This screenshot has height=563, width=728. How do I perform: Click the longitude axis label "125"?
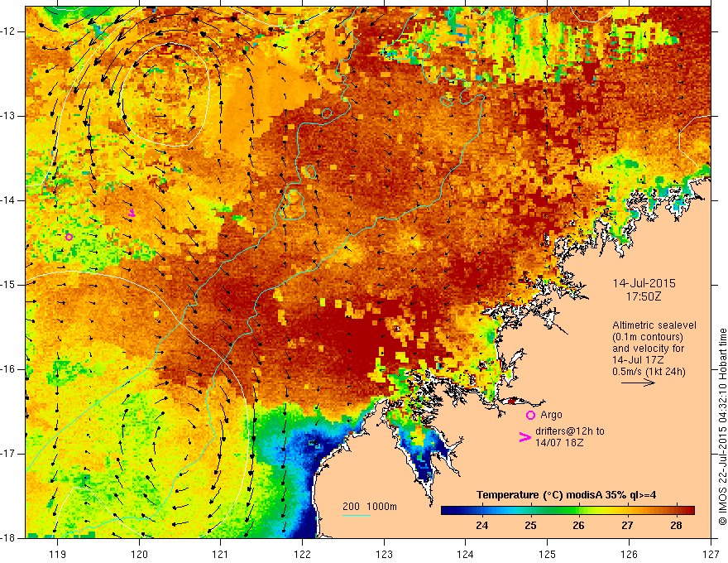pyautogui.click(x=548, y=554)
